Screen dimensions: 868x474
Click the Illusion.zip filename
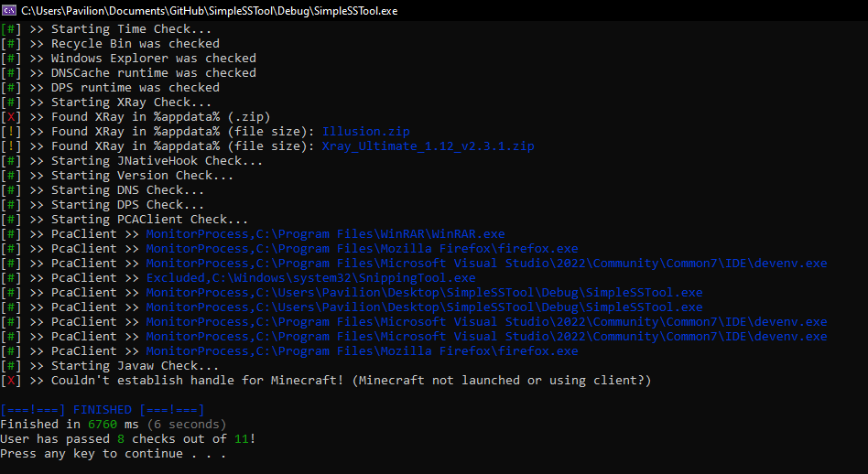click(x=366, y=132)
